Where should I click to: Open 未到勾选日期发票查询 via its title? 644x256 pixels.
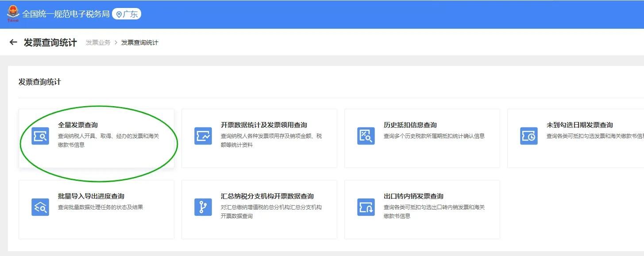tap(580, 125)
